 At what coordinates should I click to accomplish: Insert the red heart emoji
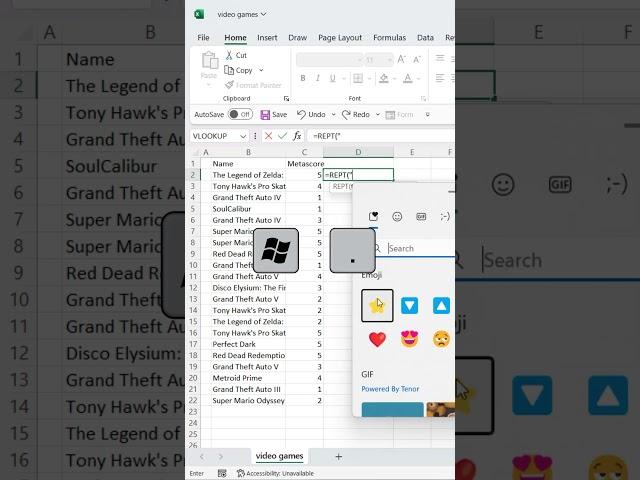coord(377,339)
